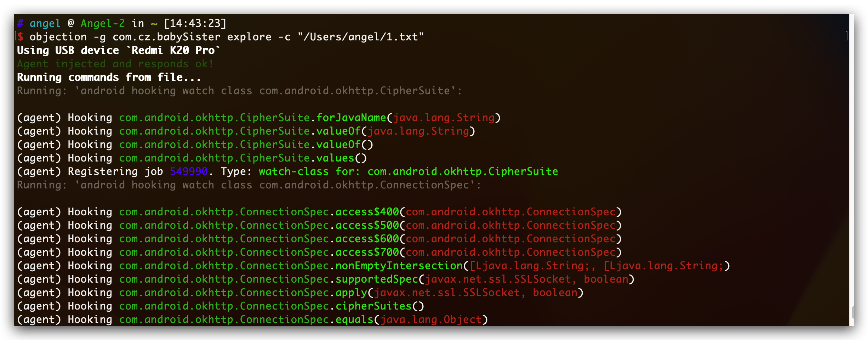Viewport: 868px width, 340px height.
Task: Click the file path "/Users/angel/1.txt"
Action: coord(361,37)
